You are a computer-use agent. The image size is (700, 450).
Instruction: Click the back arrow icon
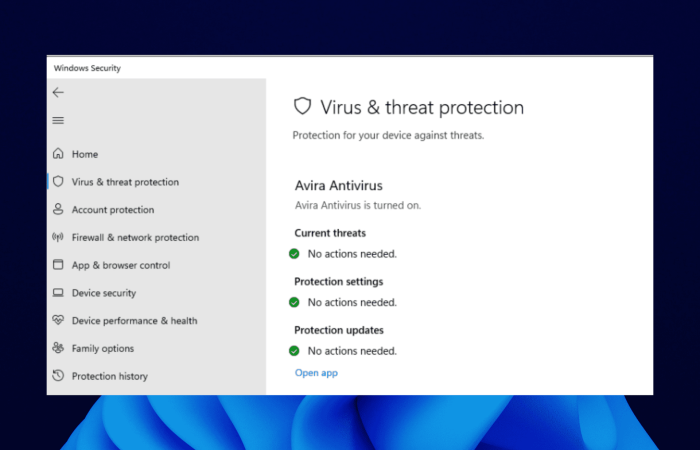pyautogui.click(x=58, y=92)
